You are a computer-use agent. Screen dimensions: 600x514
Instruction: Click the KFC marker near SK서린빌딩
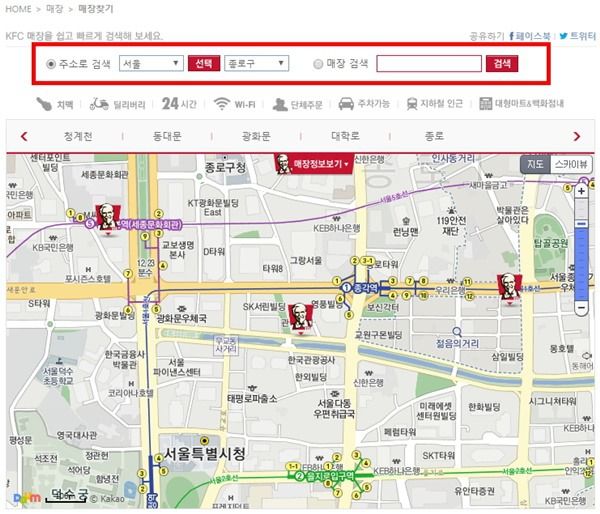point(301,319)
